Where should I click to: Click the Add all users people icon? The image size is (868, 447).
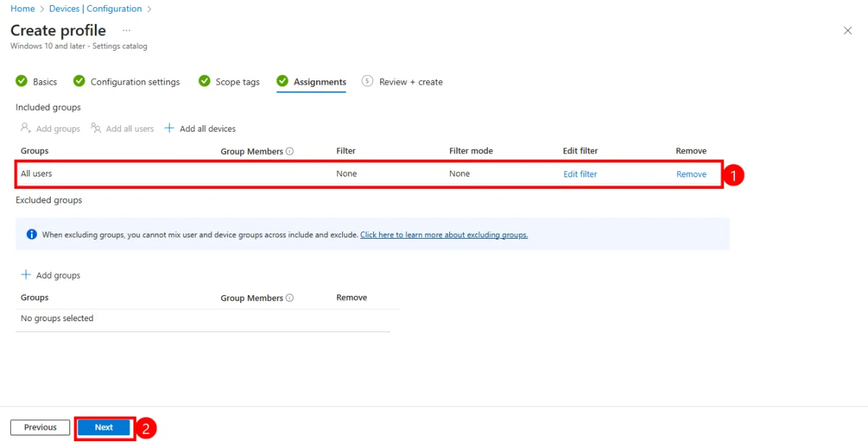pos(96,128)
